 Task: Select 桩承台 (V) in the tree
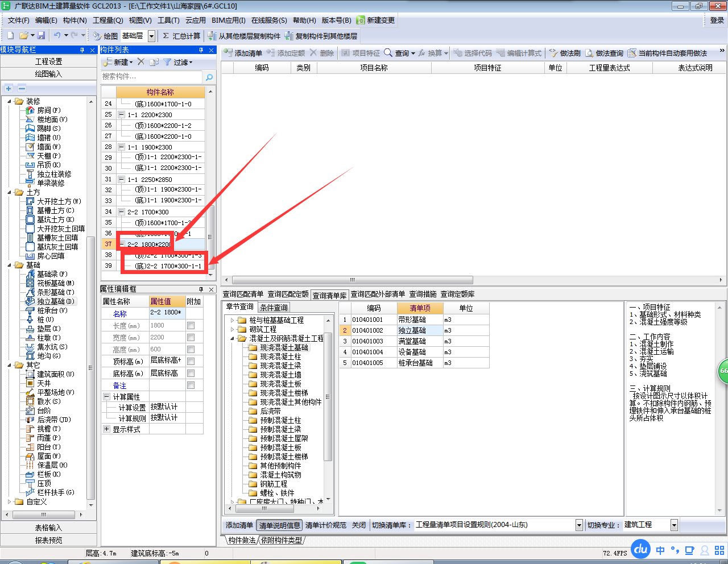point(52,310)
